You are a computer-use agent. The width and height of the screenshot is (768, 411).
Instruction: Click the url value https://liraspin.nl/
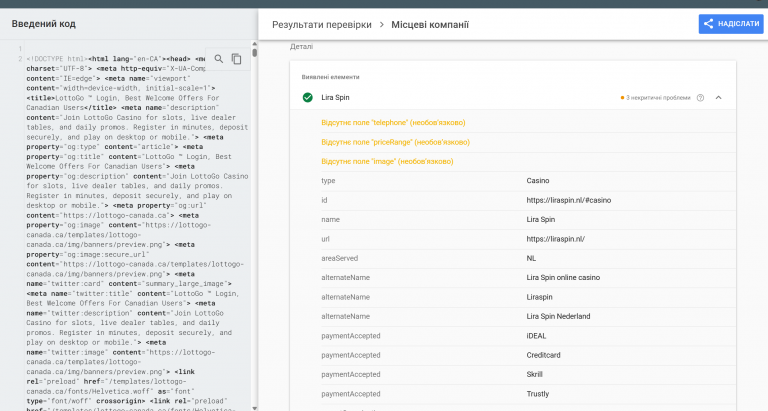(555, 238)
